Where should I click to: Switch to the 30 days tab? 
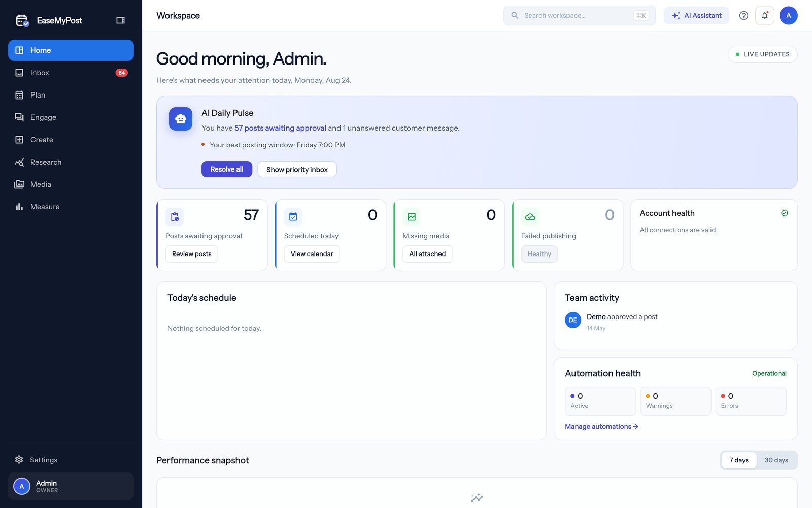776,460
